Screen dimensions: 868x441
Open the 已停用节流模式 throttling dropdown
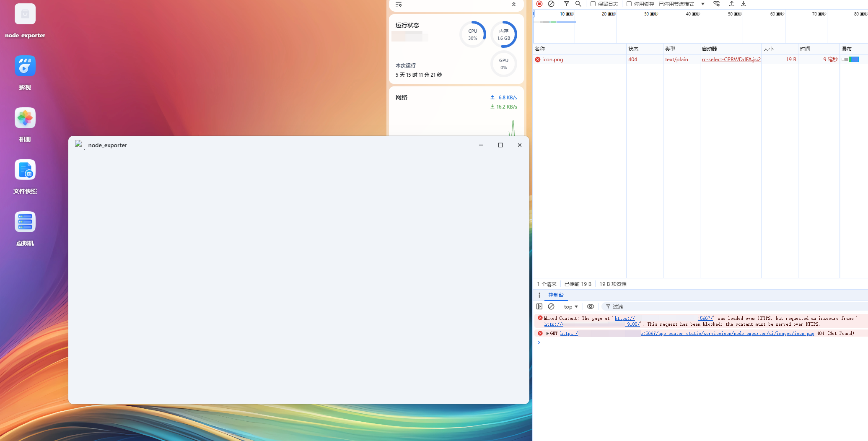tap(682, 4)
